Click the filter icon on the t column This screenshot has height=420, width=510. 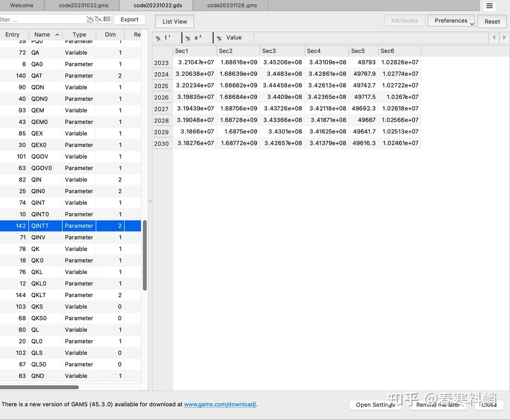(158, 38)
